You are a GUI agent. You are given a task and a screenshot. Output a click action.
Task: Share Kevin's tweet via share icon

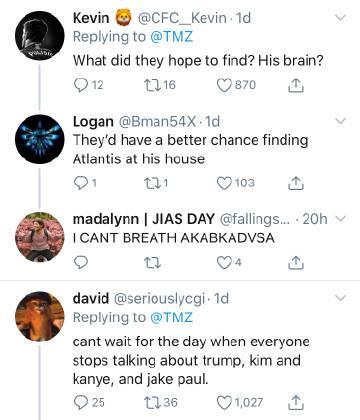click(295, 85)
